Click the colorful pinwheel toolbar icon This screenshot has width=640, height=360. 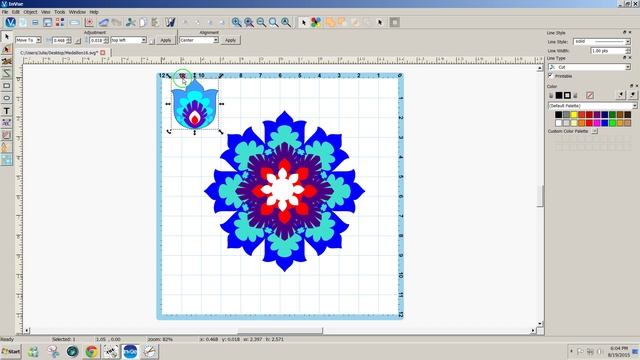point(316,22)
